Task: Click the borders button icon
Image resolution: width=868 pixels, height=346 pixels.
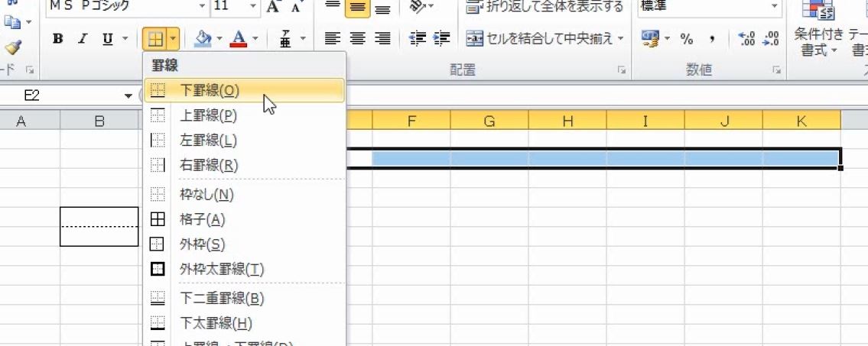Action: coord(156,39)
